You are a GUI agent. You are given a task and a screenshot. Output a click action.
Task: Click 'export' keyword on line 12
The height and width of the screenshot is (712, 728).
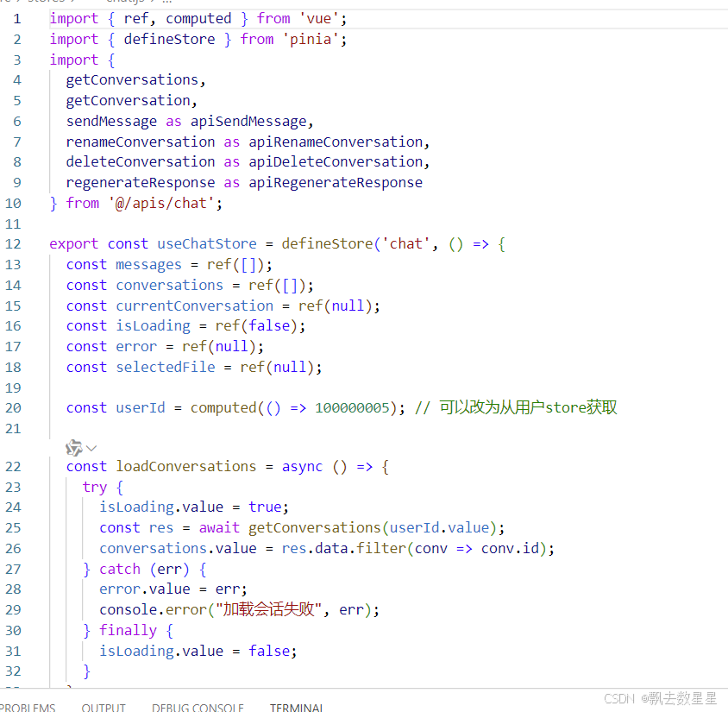(x=74, y=244)
